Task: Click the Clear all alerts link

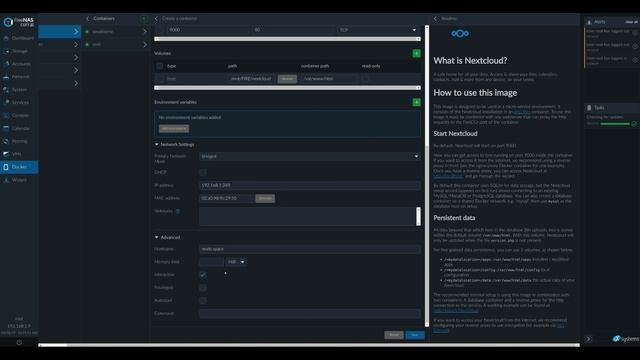Action: click(631, 22)
